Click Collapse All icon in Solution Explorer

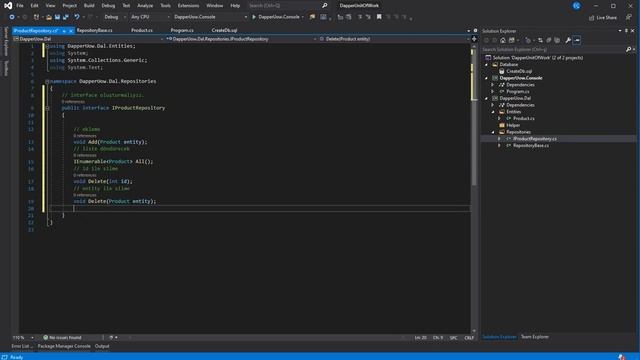pyautogui.click(x=549, y=40)
